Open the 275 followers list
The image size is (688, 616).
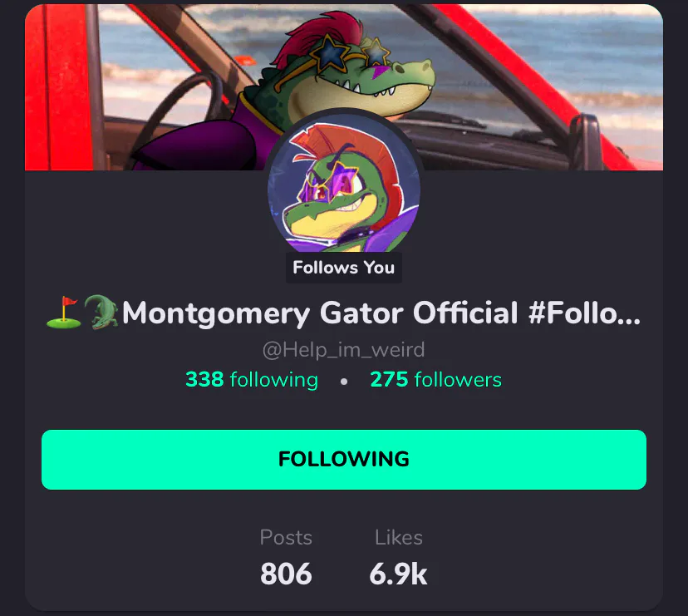click(x=435, y=379)
